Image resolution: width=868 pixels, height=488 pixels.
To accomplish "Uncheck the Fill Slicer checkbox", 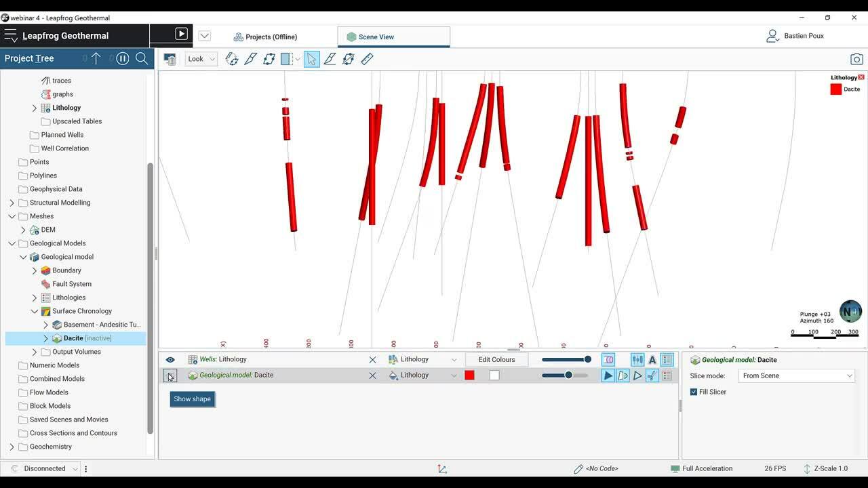I will pyautogui.click(x=694, y=392).
